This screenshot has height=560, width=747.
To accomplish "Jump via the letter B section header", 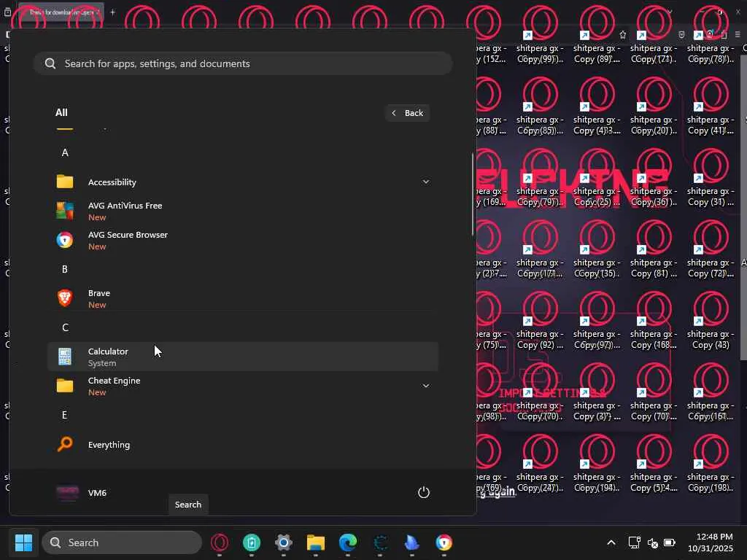I will pyautogui.click(x=65, y=269).
